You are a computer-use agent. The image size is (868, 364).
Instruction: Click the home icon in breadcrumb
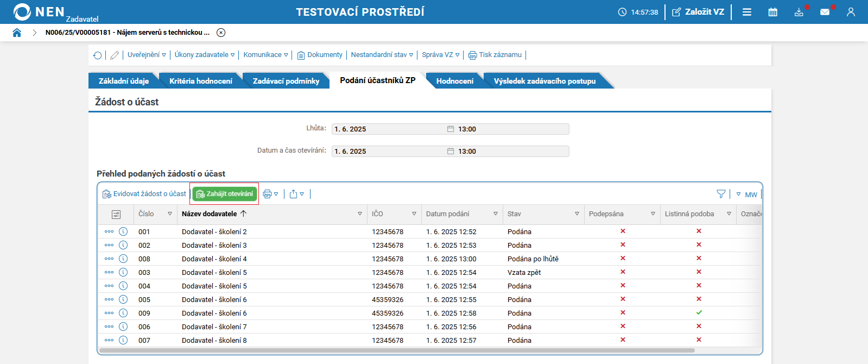pos(17,33)
